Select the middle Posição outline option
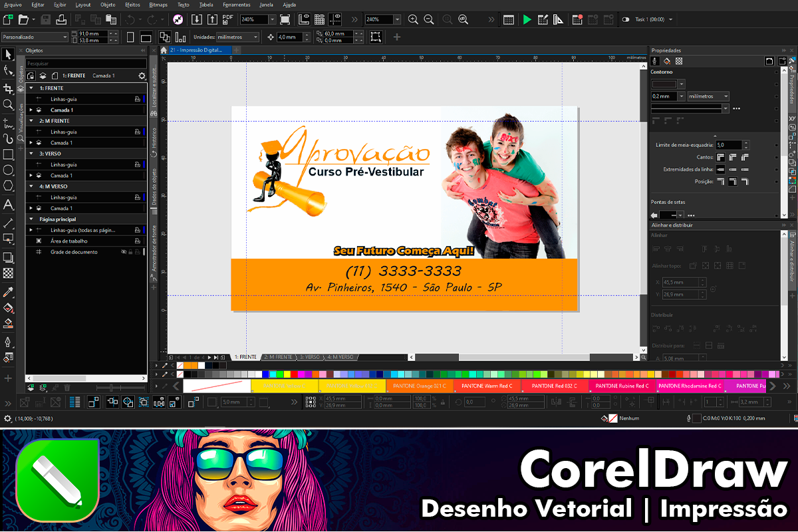The width and height of the screenshot is (798, 532). pos(733,182)
